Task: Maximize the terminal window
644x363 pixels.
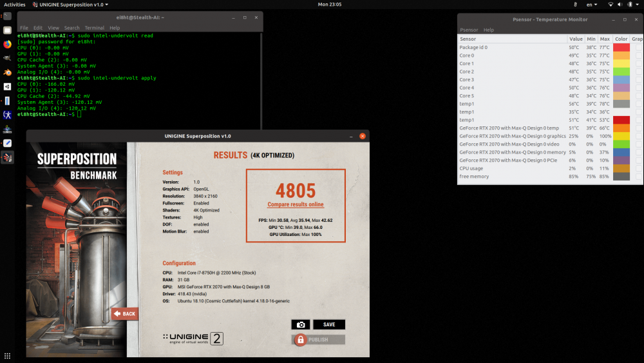Action: pos(245,17)
